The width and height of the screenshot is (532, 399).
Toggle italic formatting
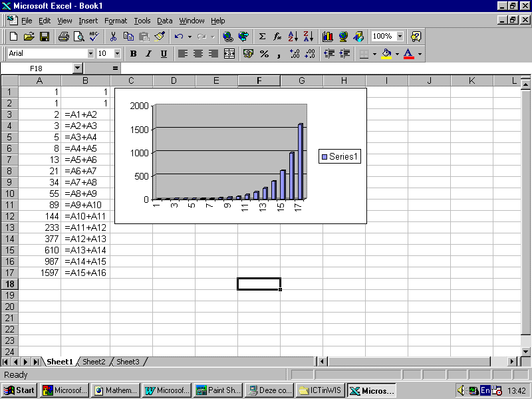(x=148, y=54)
